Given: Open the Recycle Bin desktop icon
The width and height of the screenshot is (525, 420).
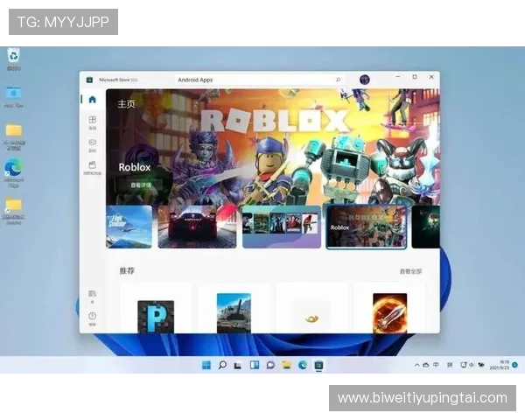Looking at the screenshot, I should point(14,59).
